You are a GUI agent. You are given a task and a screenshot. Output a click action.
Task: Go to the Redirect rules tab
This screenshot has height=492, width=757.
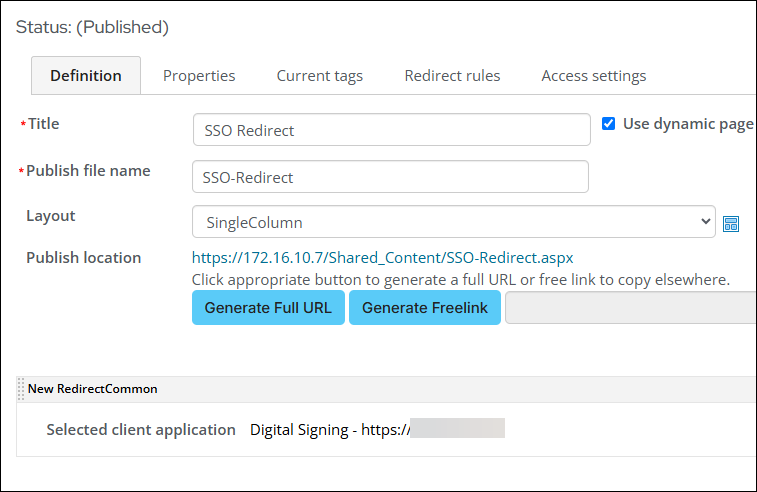452,75
